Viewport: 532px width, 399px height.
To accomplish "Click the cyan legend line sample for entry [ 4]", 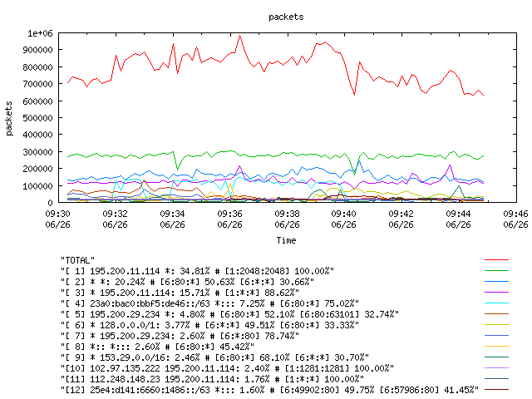I will (x=497, y=303).
